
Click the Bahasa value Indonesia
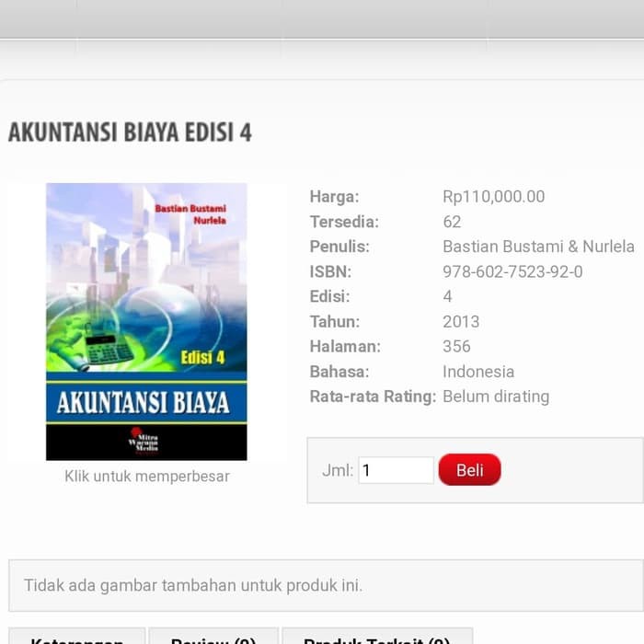pos(477,372)
